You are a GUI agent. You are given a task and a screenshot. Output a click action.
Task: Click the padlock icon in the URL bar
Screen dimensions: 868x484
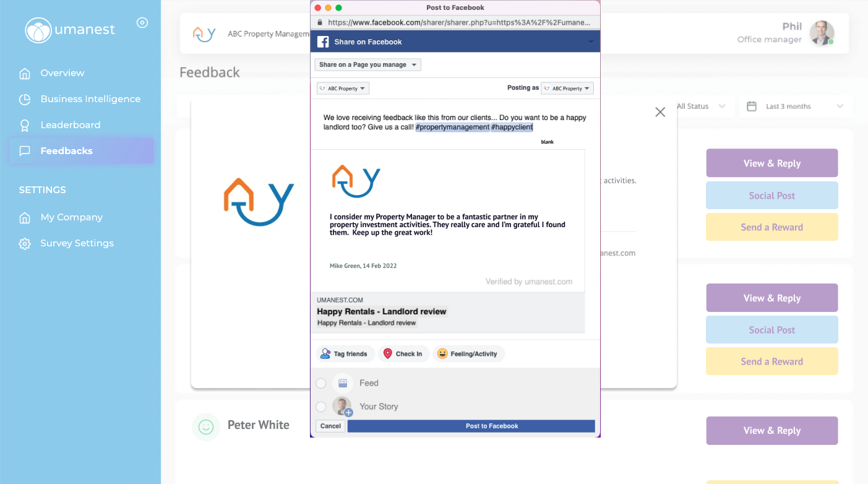click(x=320, y=22)
